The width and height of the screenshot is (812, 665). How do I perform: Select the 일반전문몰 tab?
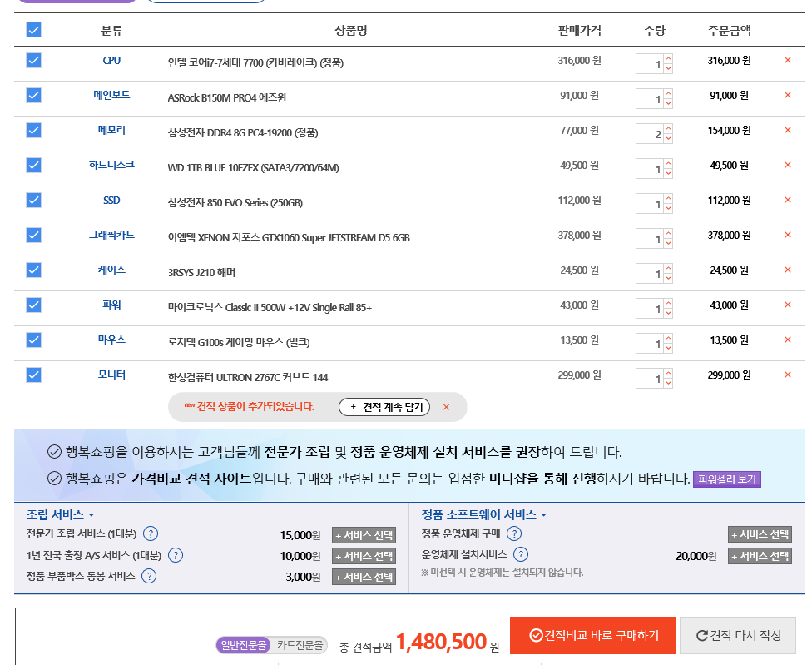[244, 645]
